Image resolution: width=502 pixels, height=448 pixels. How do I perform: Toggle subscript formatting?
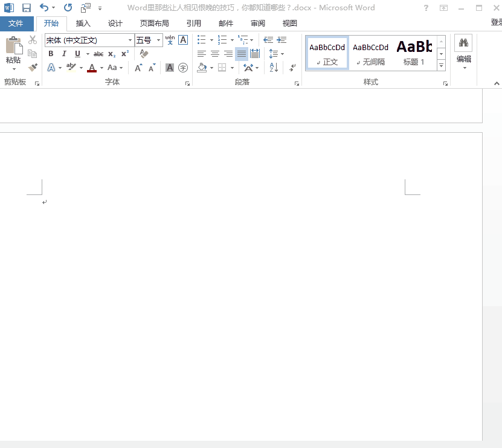pos(112,54)
